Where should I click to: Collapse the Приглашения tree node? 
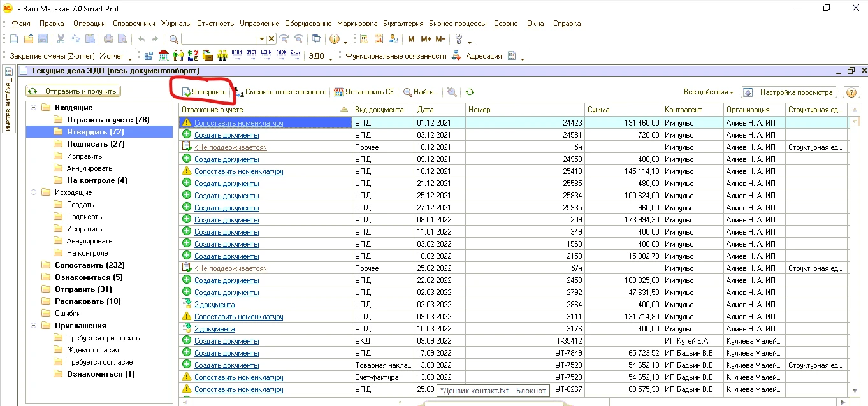(33, 326)
